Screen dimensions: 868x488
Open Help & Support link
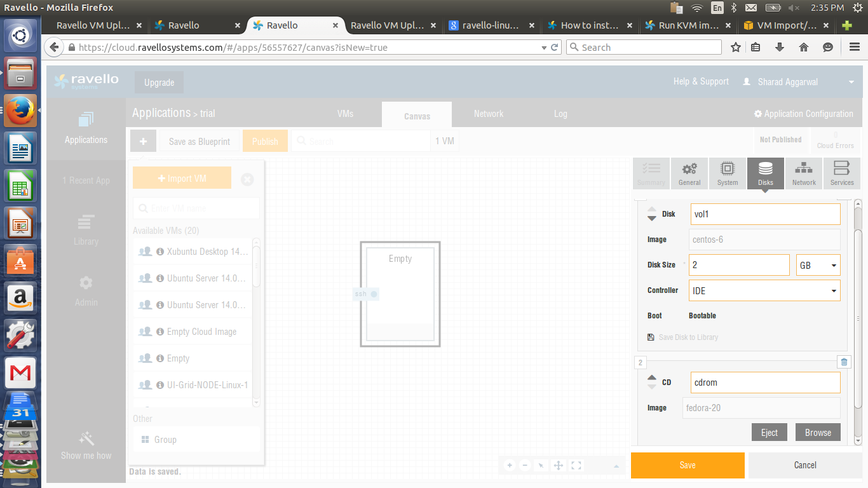coord(701,81)
